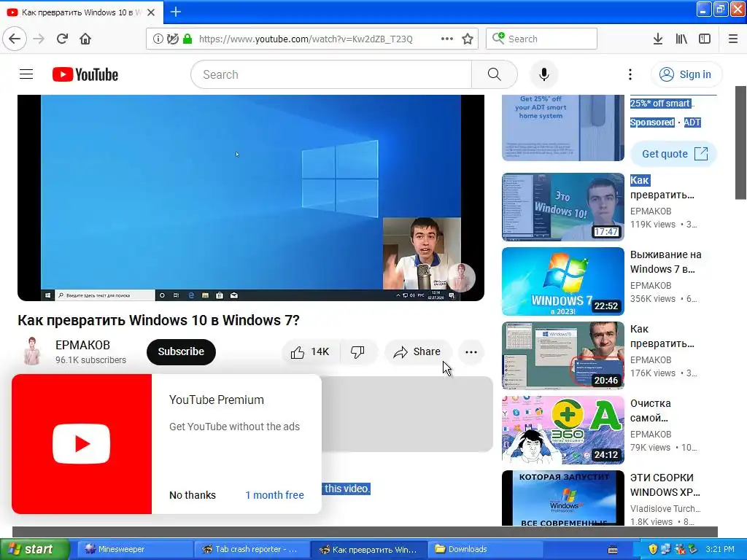Image resolution: width=747 pixels, height=560 pixels.
Task: Select the active YouTube taskbar window button
Action: [x=368, y=549]
